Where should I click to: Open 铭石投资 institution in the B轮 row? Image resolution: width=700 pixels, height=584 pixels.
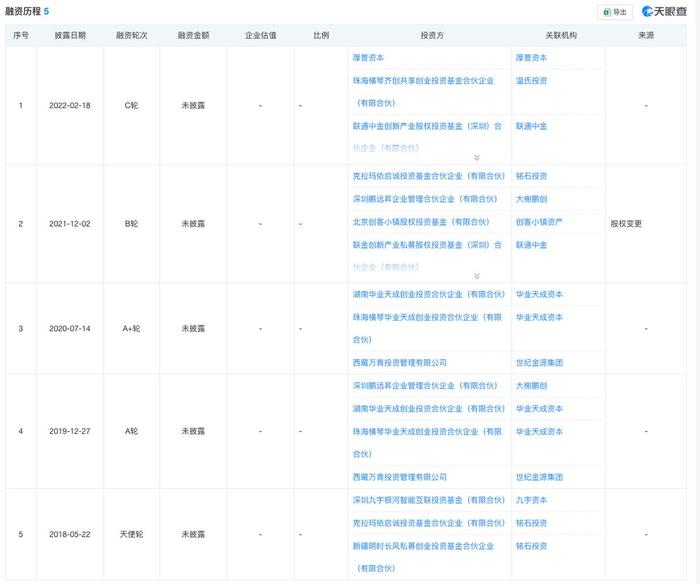531,176
